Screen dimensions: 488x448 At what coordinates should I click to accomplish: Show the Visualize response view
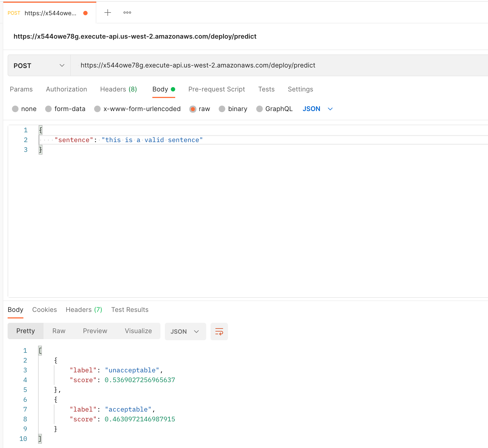click(x=138, y=331)
